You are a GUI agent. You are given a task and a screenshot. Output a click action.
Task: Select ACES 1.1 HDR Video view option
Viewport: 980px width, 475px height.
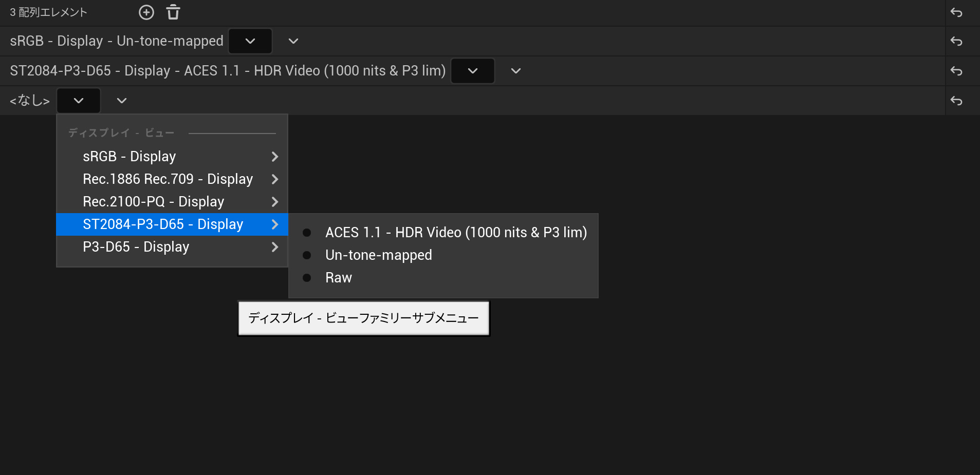point(455,233)
